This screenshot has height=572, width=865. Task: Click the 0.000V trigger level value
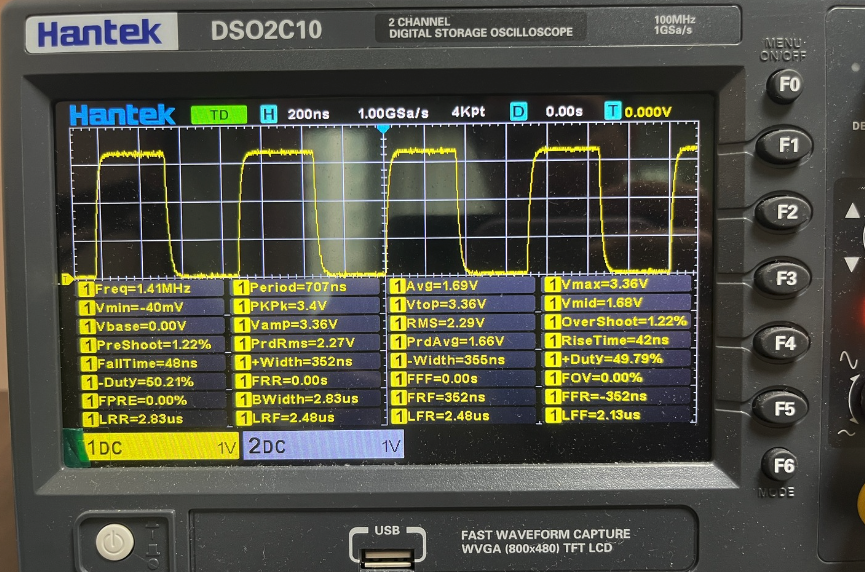(x=648, y=112)
